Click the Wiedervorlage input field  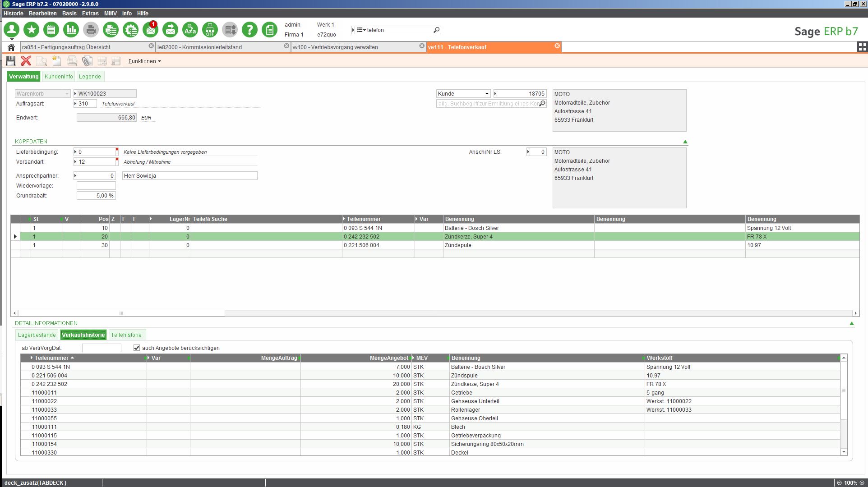tap(96, 186)
